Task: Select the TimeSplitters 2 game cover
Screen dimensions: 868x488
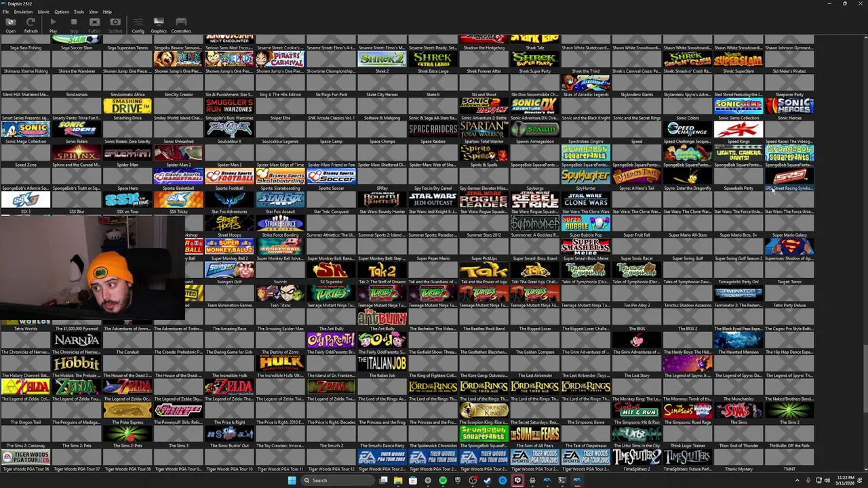Action: (x=636, y=457)
